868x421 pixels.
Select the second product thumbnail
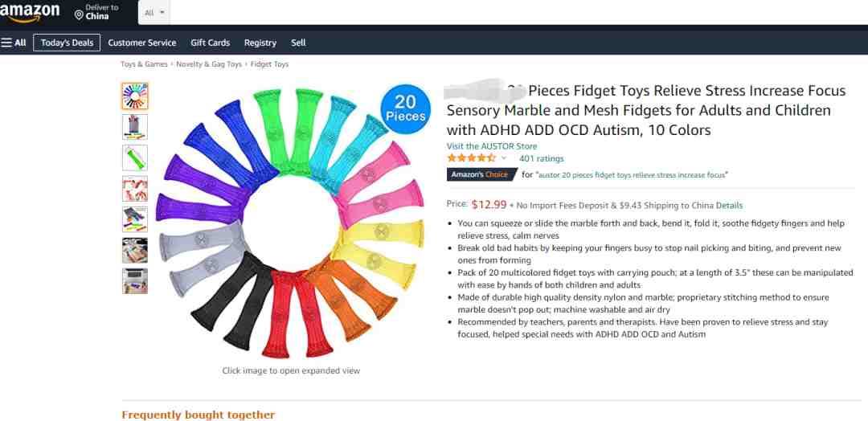[x=135, y=127]
